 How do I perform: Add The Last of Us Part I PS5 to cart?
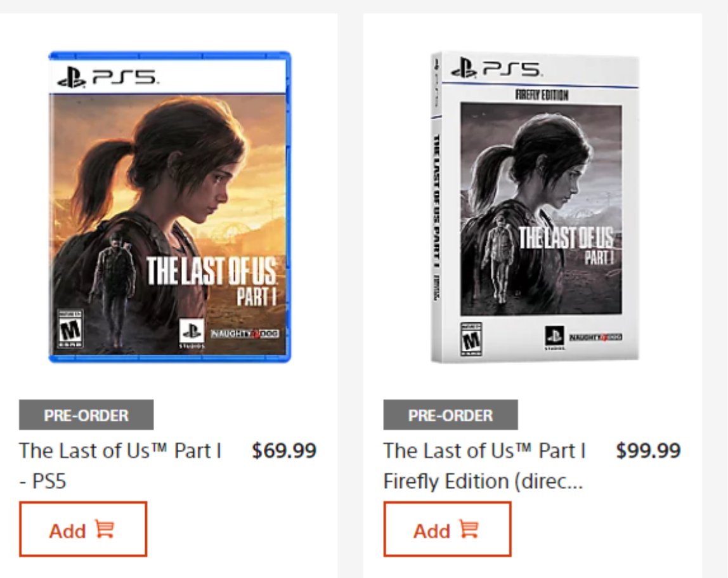click(82, 529)
